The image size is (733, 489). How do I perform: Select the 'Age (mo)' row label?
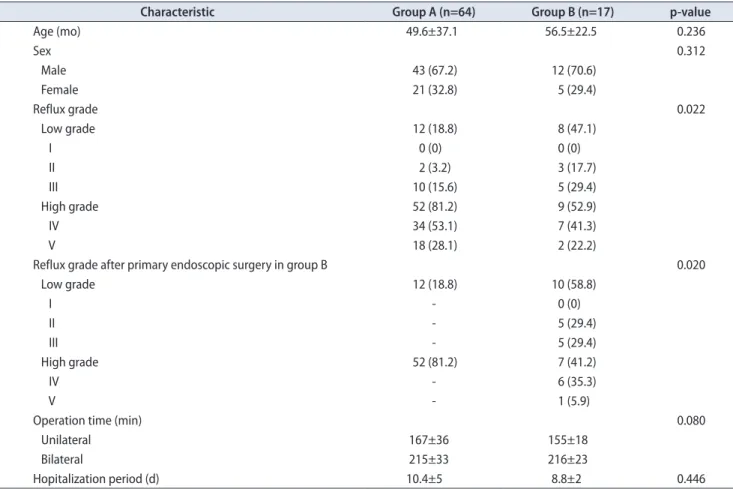pos(57,32)
